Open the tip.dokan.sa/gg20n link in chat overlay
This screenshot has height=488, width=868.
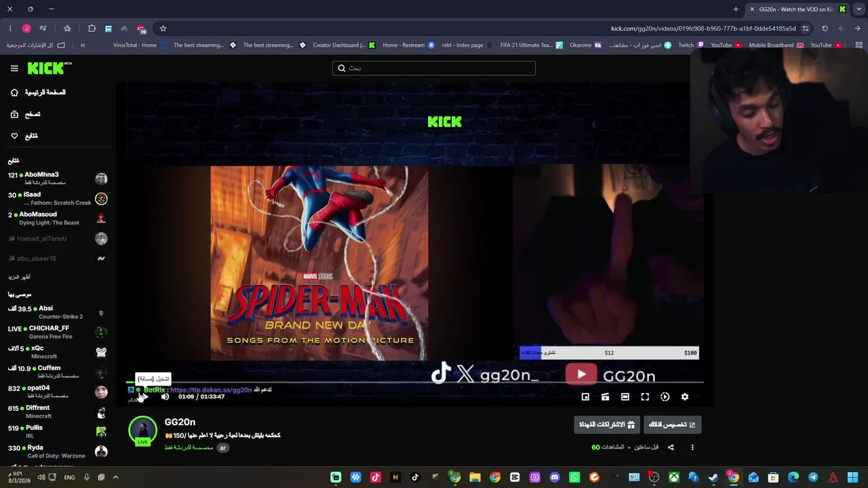coord(211,390)
